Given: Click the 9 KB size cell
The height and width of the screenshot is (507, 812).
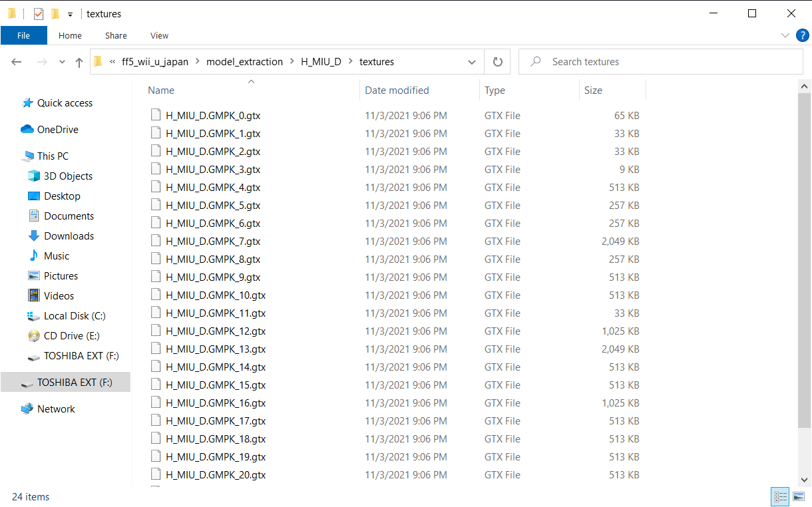Looking at the screenshot, I should pyautogui.click(x=628, y=169).
